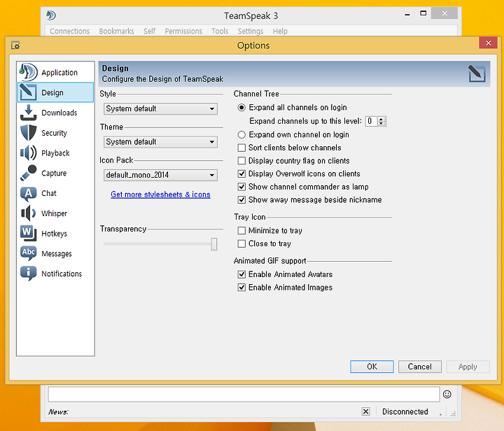The image size is (504, 431).
Task: Open the Chat bubble icon
Action: pos(28,193)
